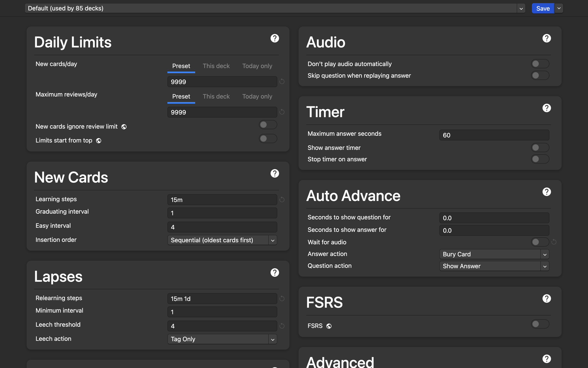Select Preset tab for Maximum reviews/day
Screen dimensions: 588x368
pyautogui.click(x=181, y=96)
